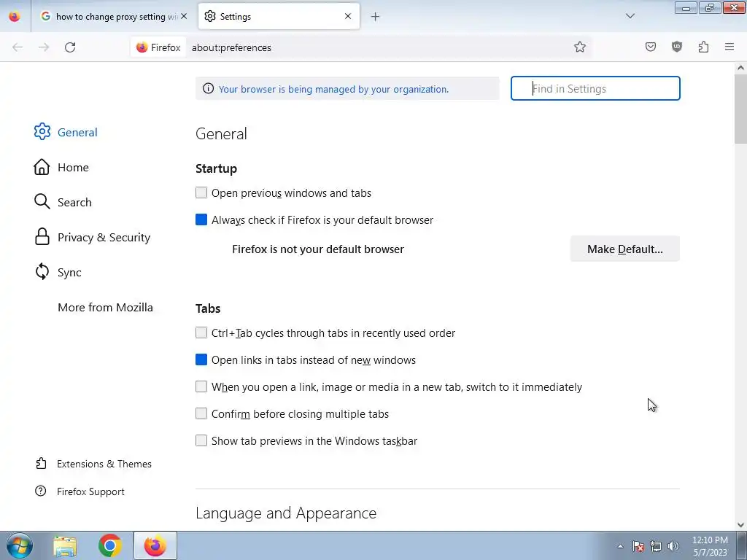The image size is (747, 560).
Task: Go back with the back arrow
Action: [x=18, y=47]
